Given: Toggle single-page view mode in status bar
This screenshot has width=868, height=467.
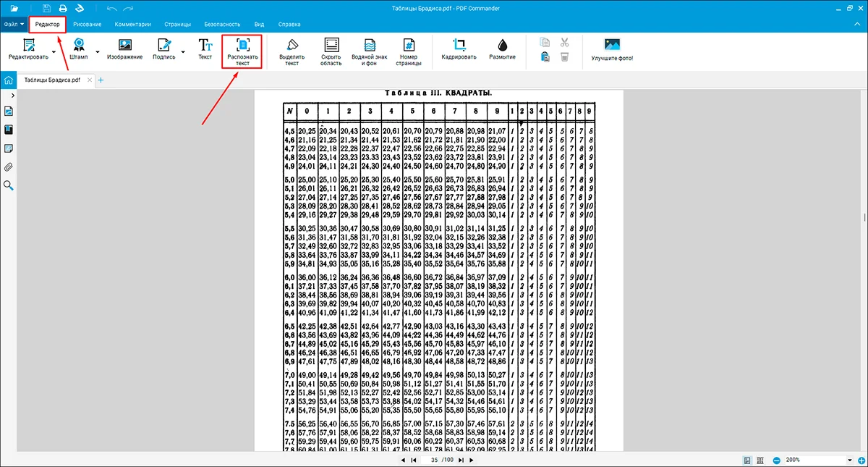Looking at the screenshot, I should 746,460.
